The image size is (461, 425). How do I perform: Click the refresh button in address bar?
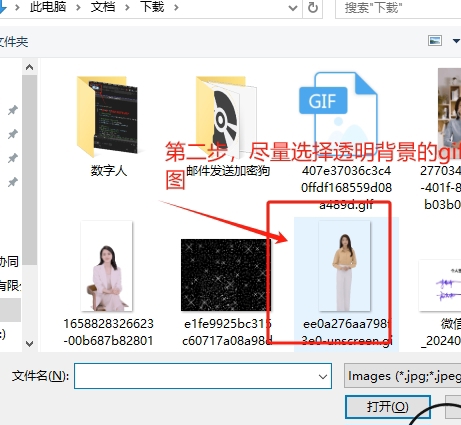[313, 7]
